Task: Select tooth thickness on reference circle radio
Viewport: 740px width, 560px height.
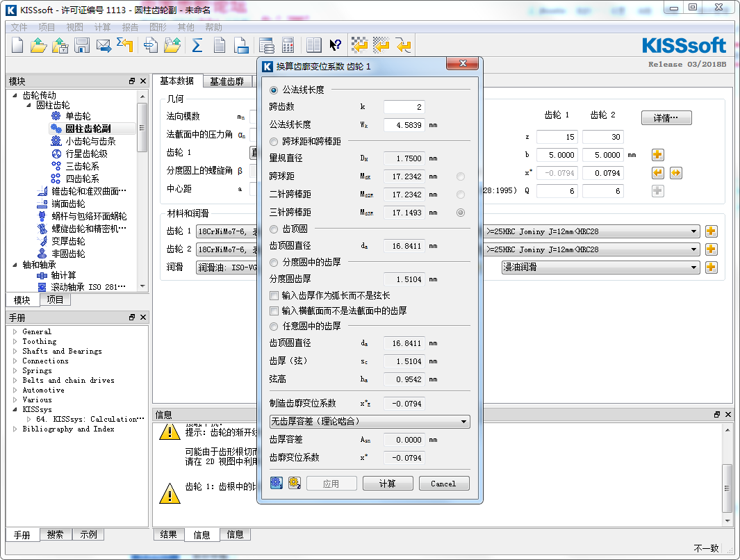Action: point(274,263)
